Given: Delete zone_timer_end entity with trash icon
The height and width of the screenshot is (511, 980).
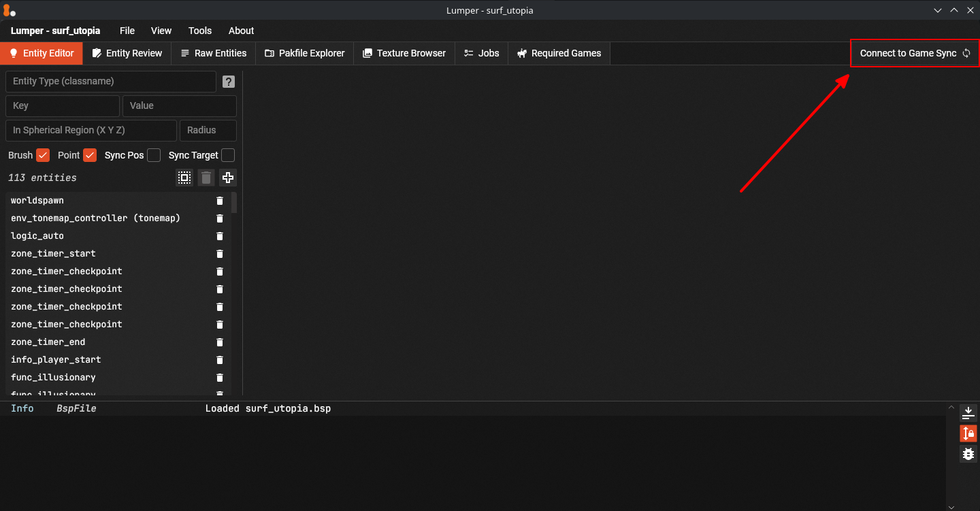Looking at the screenshot, I should coord(220,342).
